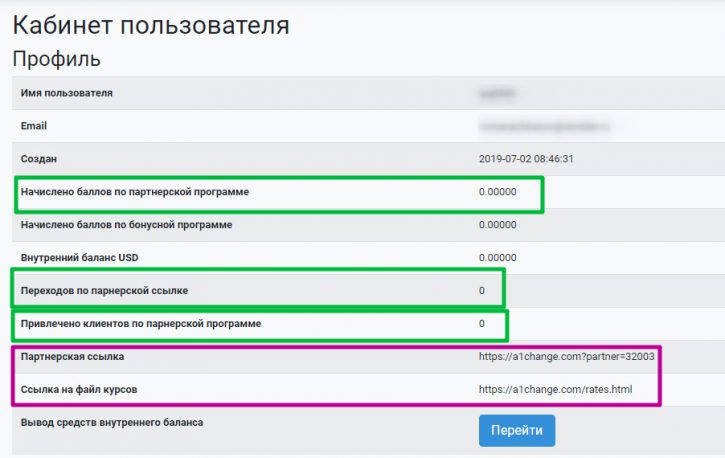Open the partner link a1change.com?partner=32003
The image size is (725, 458).
pos(566,356)
